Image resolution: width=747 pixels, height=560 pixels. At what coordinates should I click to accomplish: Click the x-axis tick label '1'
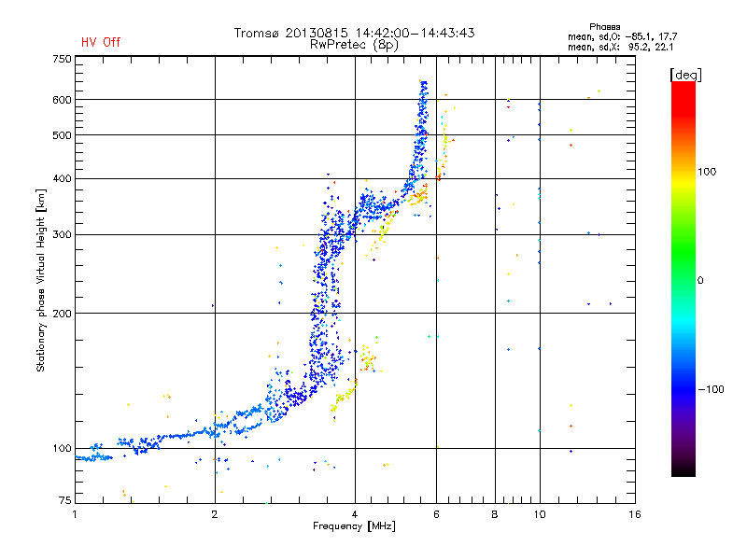pyautogui.click(x=75, y=514)
